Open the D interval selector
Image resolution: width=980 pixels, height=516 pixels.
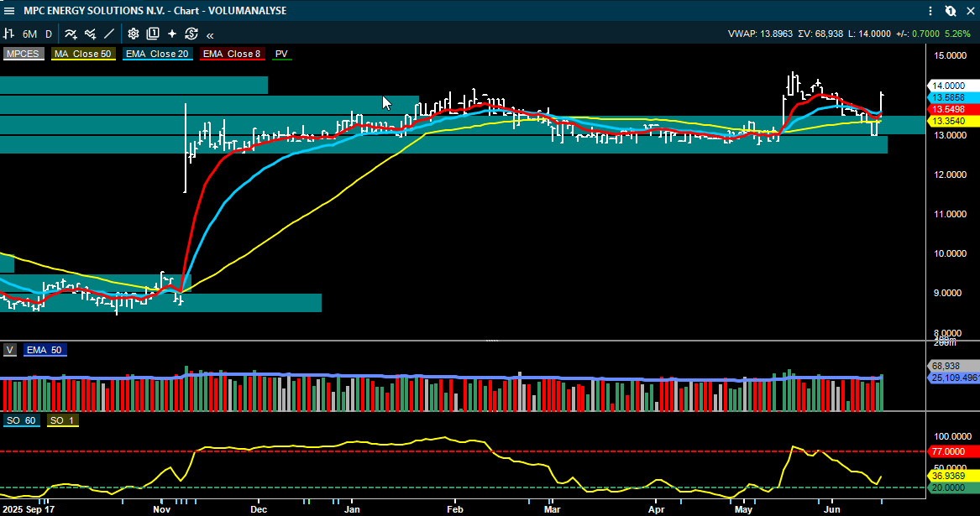click(48, 34)
